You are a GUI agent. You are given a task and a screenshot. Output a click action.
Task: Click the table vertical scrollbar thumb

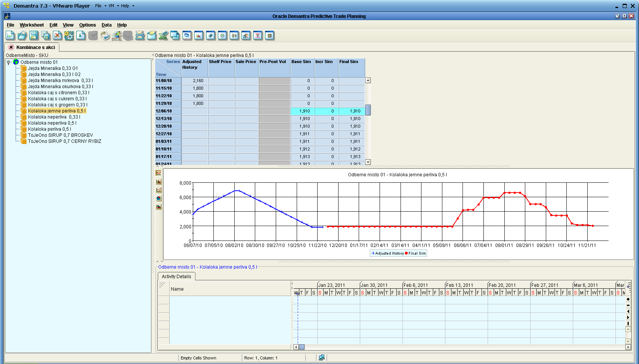click(368, 110)
